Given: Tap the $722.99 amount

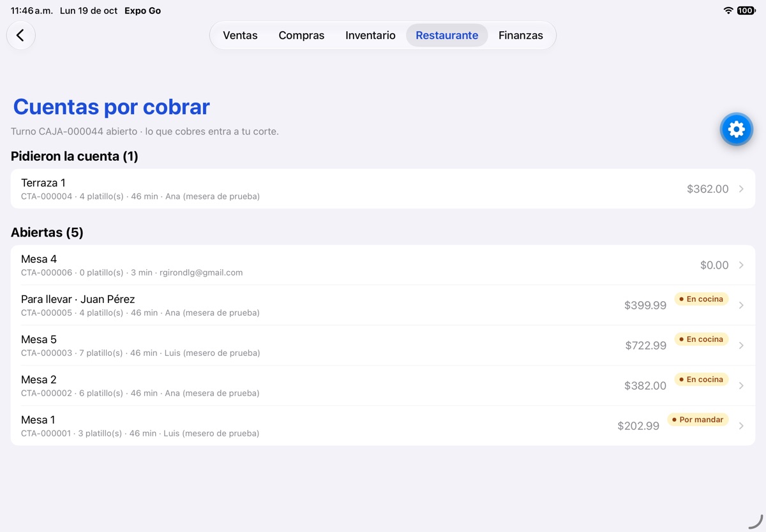Looking at the screenshot, I should [x=646, y=346].
